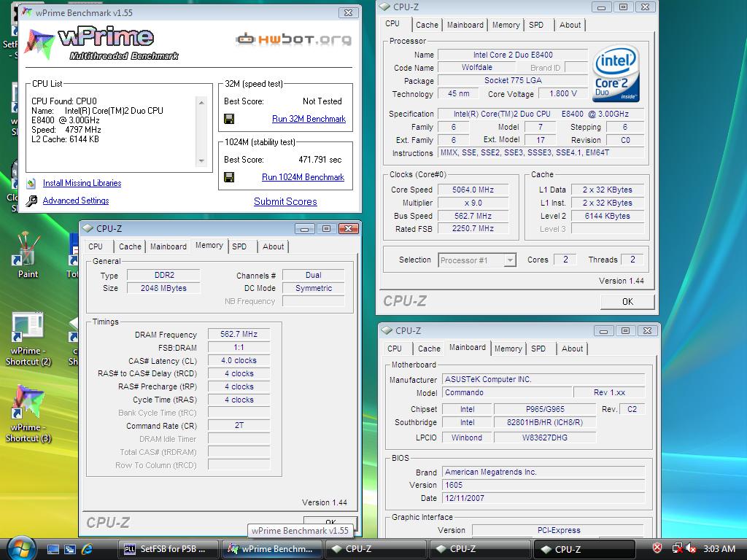
Task: Click the CPU List scrollbar down arrow
Action: click(201, 161)
